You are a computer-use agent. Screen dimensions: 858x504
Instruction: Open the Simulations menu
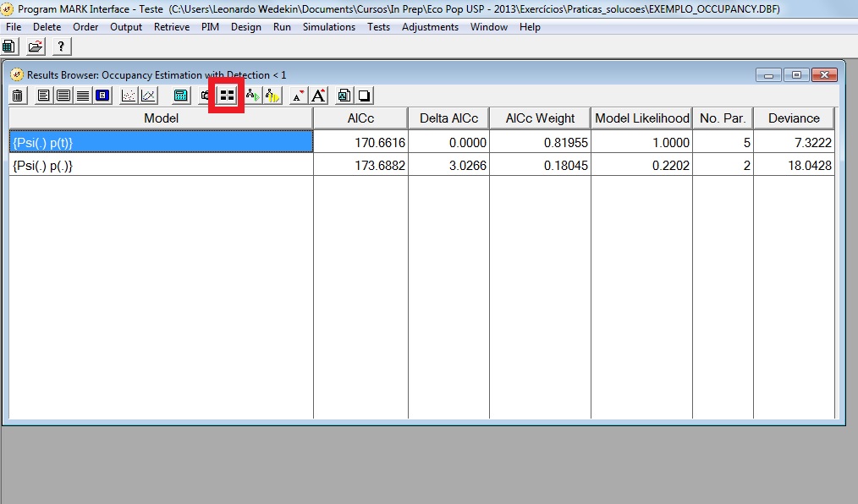[329, 27]
